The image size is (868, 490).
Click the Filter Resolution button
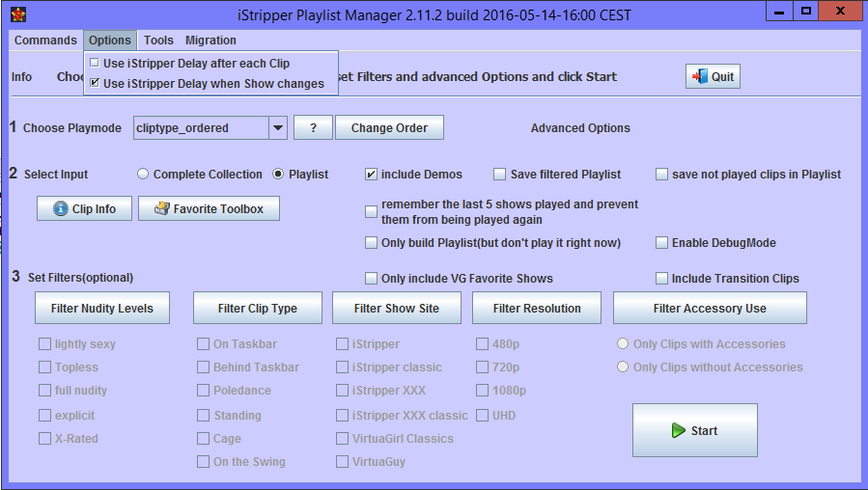pos(537,309)
